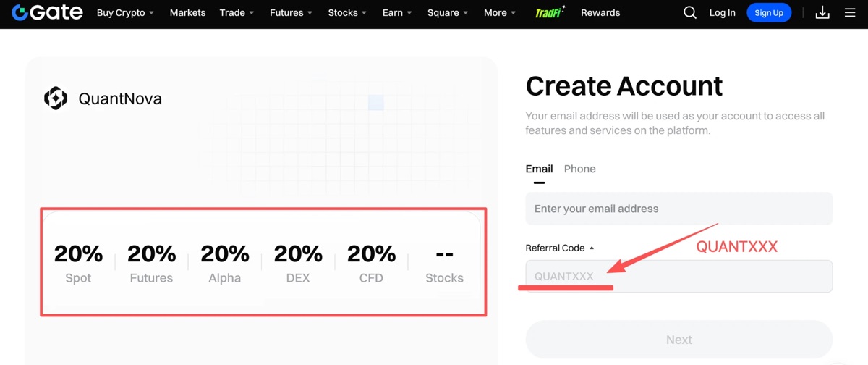Collapse the Referral Code section
Screen dimensions: 868x365
(x=560, y=248)
